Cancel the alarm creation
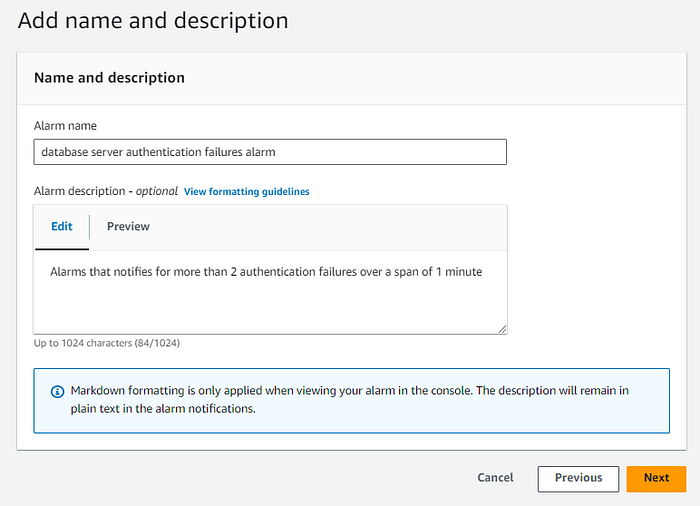The height and width of the screenshot is (506, 700). (495, 477)
